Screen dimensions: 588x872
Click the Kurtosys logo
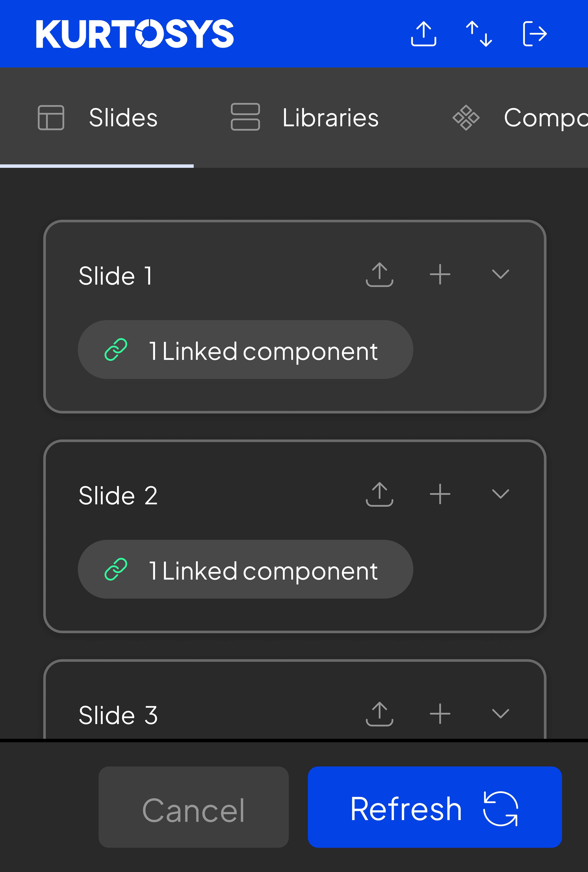click(135, 34)
